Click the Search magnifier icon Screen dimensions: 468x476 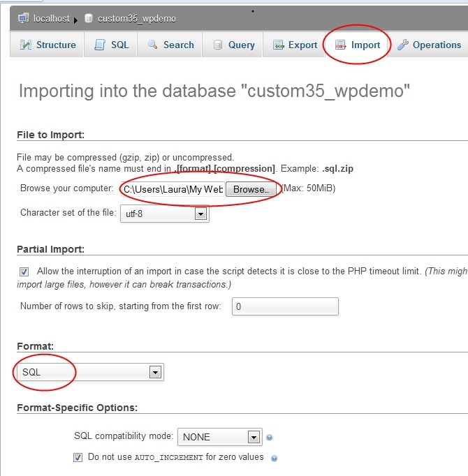pyautogui.click(x=152, y=45)
